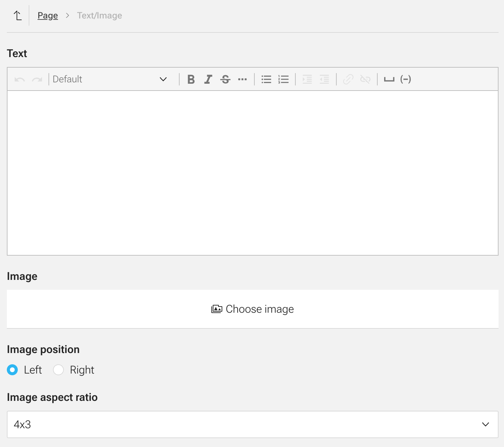The image size is (504, 447).
Task: Click the remove link icon
Action: [x=365, y=79]
